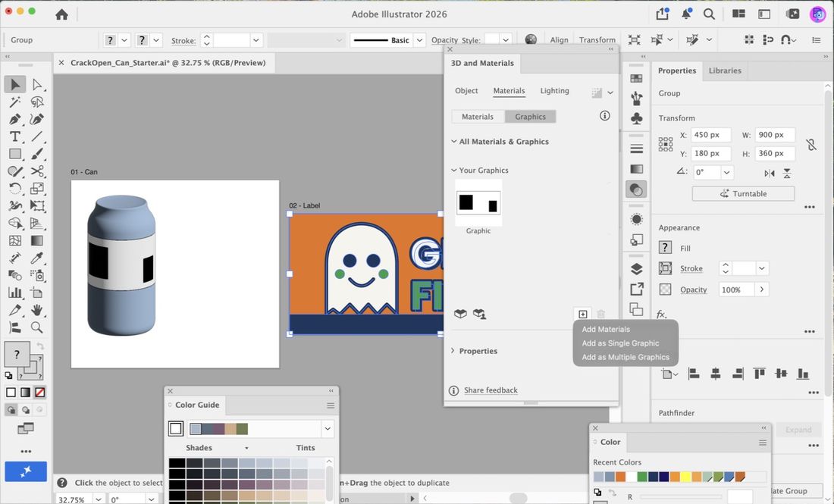Choose Add Materials menu item
This screenshot has height=504, width=834.
(606, 329)
